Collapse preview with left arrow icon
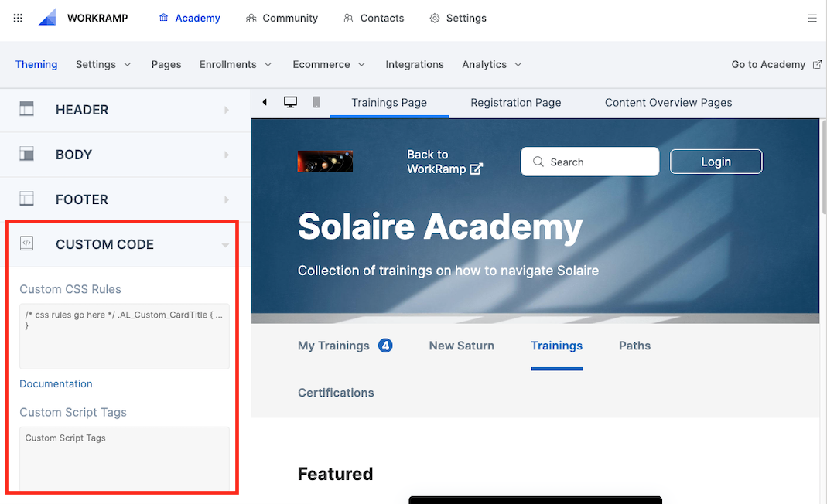 click(x=265, y=102)
